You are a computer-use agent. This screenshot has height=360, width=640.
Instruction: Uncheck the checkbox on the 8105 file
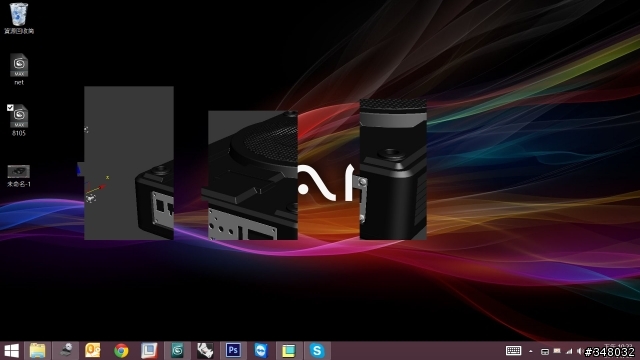(x=10, y=108)
